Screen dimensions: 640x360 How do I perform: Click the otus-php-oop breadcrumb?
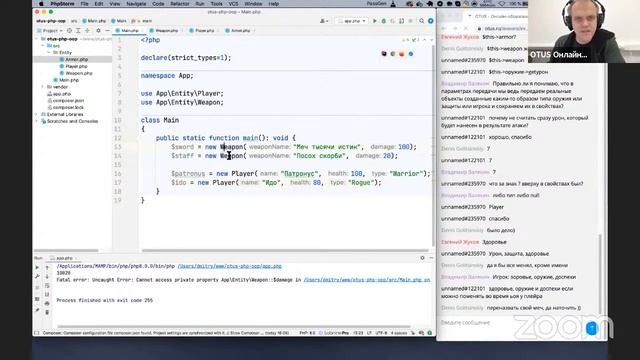51,21
